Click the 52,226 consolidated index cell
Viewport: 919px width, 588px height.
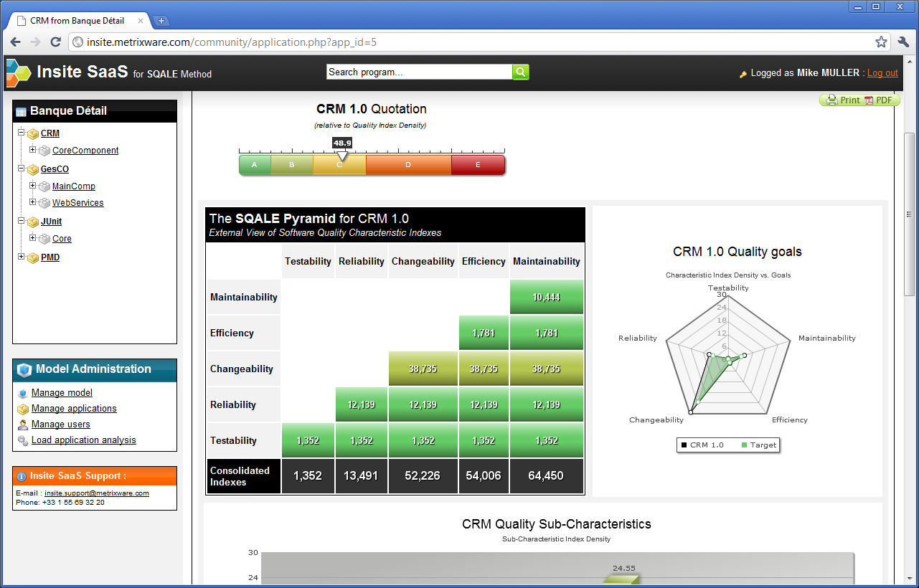coord(423,476)
